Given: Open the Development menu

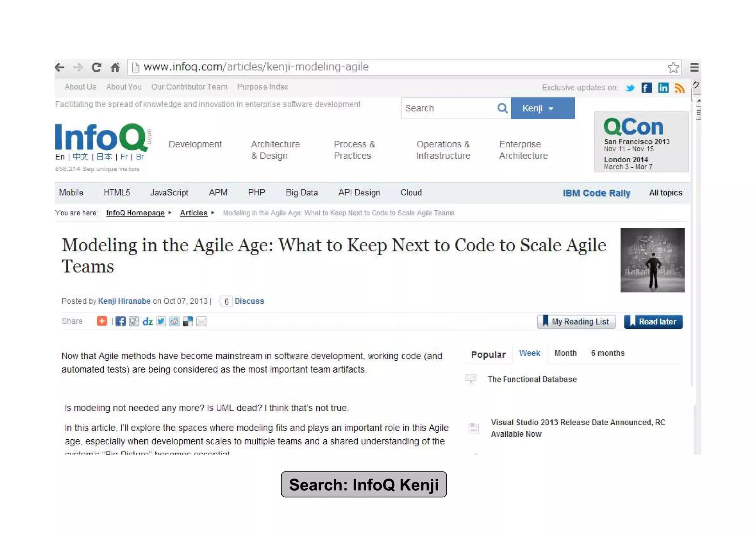Looking at the screenshot, I should point(195,144).
